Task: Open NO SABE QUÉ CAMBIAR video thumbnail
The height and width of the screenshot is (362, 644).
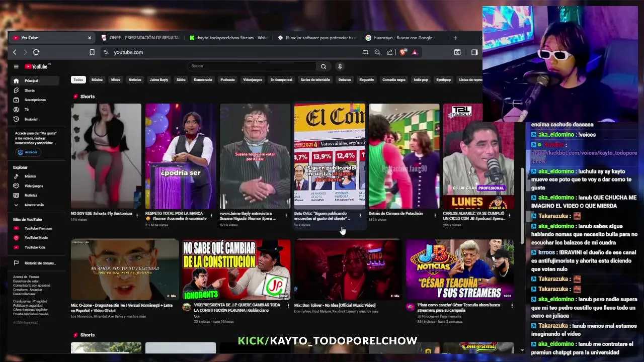Action: (236, 269)
